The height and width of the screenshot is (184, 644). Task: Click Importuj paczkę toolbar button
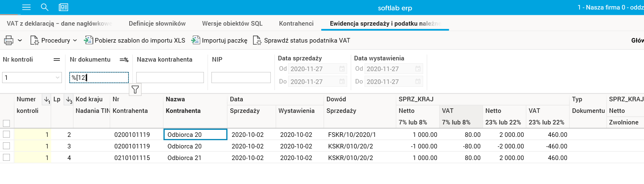(x=220, y=41)
